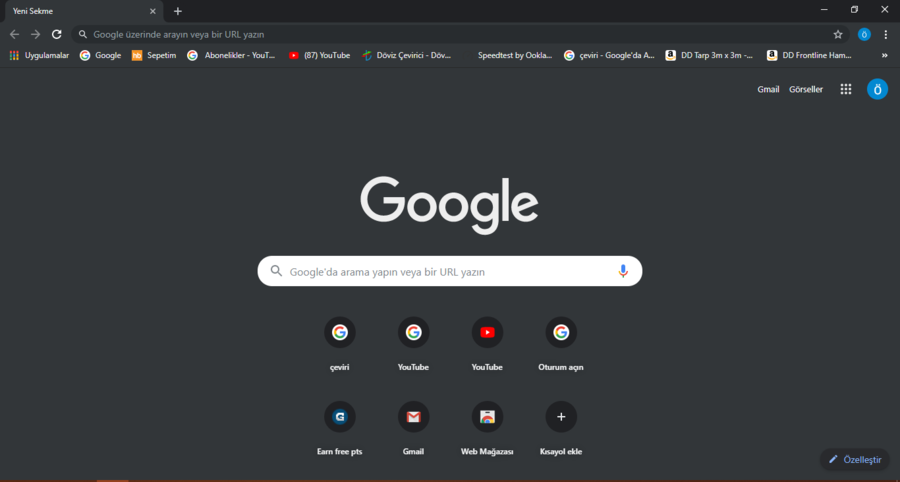Open the YouTube shortcut with the Google icon
The width and height of the screenshot is (900, 482).
coord(413,344)
